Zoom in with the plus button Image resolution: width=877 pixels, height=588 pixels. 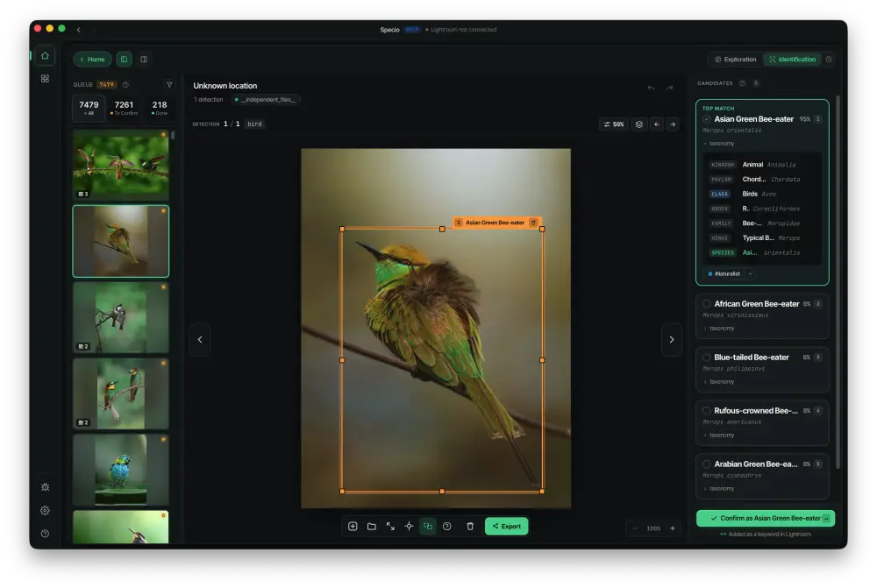[x=673, y=528]
